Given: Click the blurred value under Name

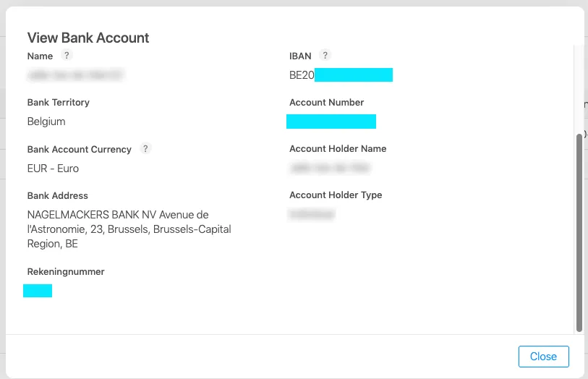Looking at the screenshot, I should (x=75, y=75).
